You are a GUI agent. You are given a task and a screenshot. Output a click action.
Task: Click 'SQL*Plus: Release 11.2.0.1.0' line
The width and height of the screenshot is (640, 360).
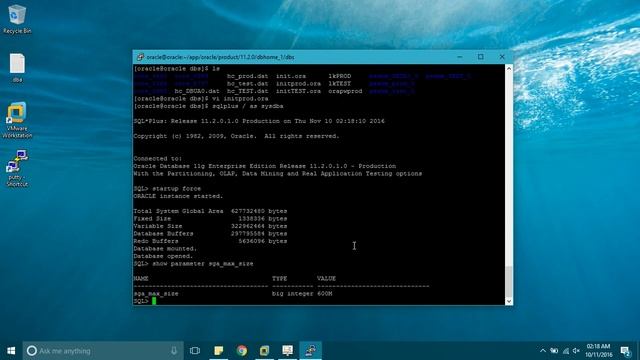coord(259,121)
